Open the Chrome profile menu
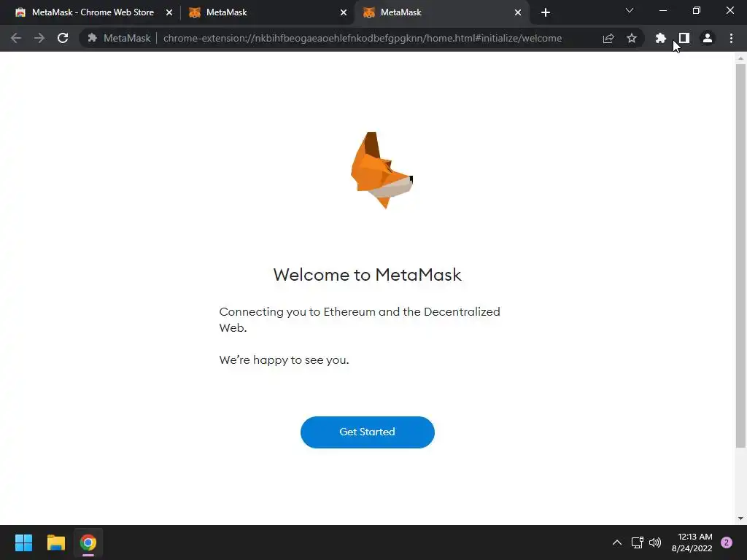 pyautogui.click(x=708, y=38)
